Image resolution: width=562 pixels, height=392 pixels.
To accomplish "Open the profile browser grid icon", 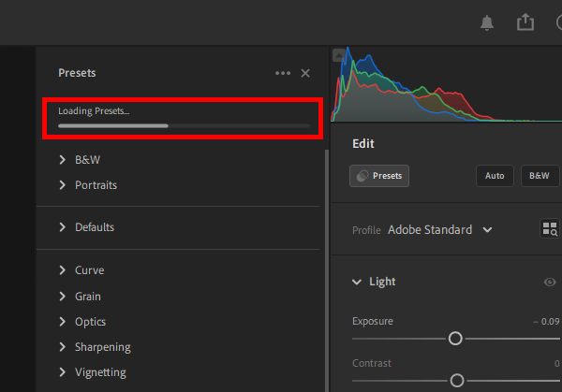I will point(549,229).
